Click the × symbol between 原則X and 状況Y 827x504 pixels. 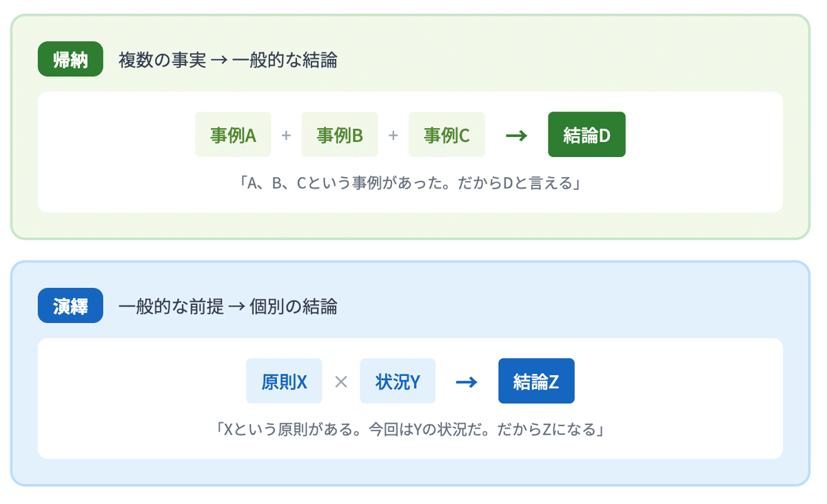pyautogui.click(x=340, y=381)
